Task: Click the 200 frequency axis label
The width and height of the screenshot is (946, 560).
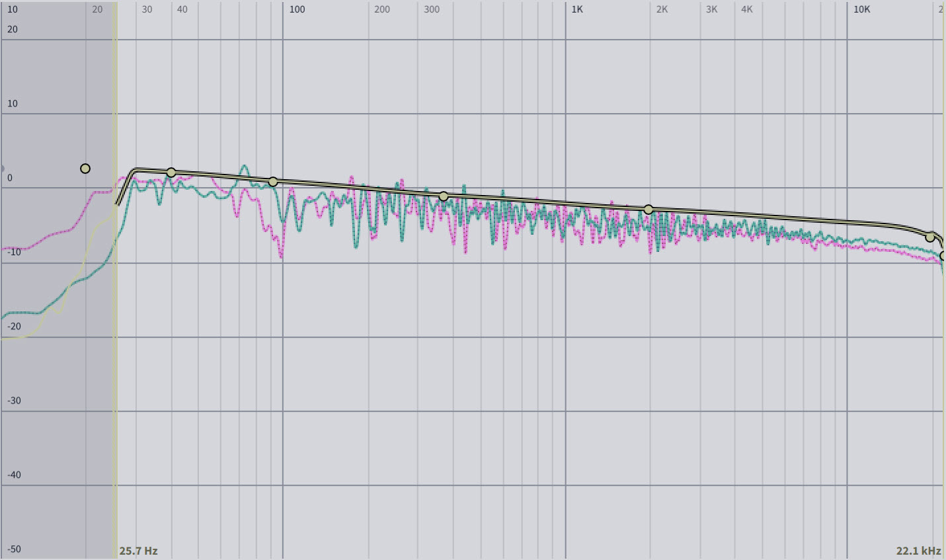Action: coord(382,9)
